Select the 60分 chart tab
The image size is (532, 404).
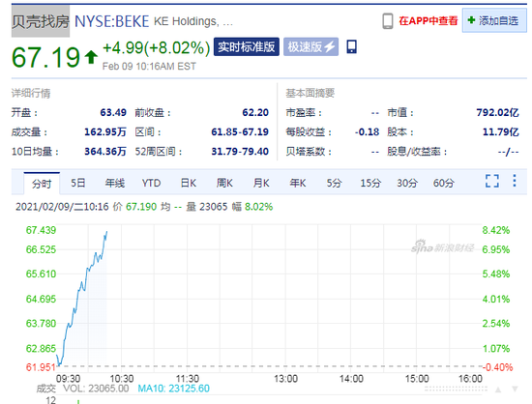coord(443,183)
